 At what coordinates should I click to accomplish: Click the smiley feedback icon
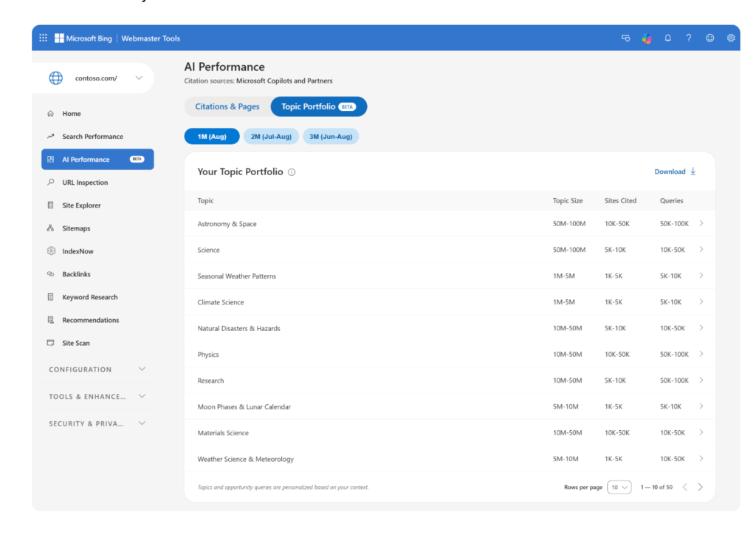(x=709, y=38)
